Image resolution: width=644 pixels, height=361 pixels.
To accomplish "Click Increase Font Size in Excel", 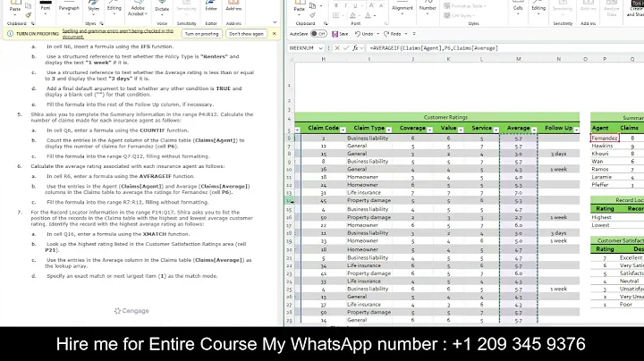I will [x=372, y=5].
